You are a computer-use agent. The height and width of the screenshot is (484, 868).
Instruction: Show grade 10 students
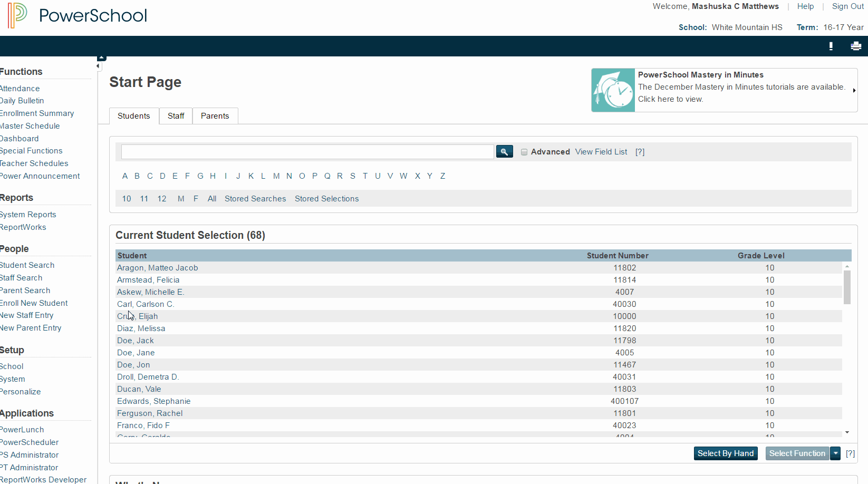127,199
